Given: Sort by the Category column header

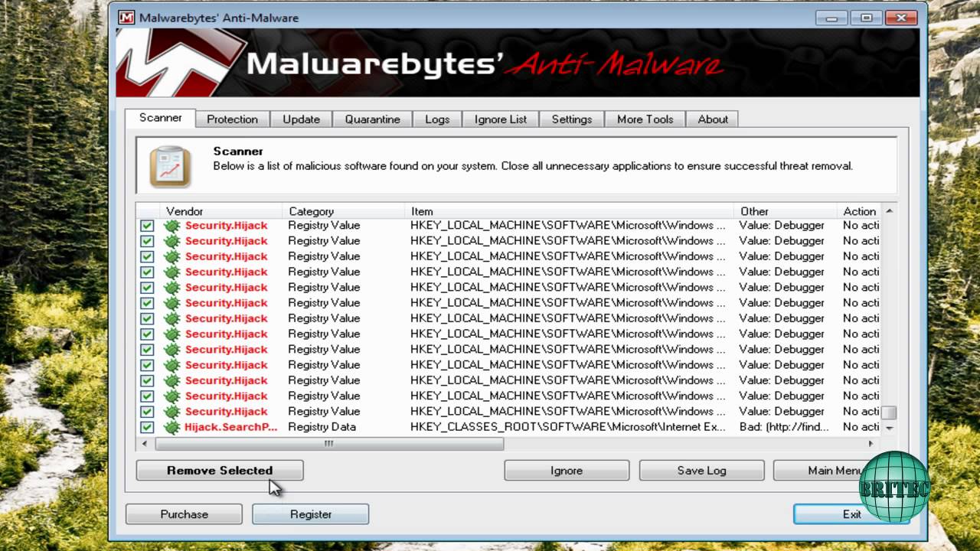Looking at the screenshot, I should tap(344, 211).
